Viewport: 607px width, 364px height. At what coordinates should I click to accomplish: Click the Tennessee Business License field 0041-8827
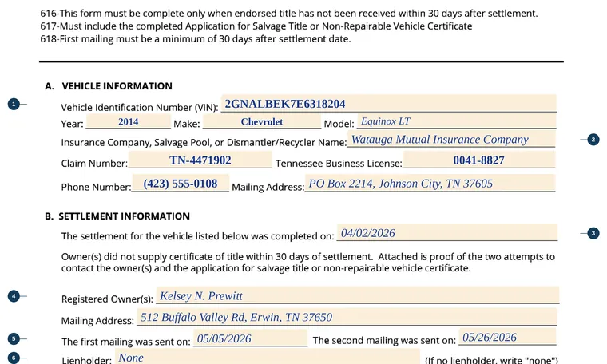coord(479,160)
